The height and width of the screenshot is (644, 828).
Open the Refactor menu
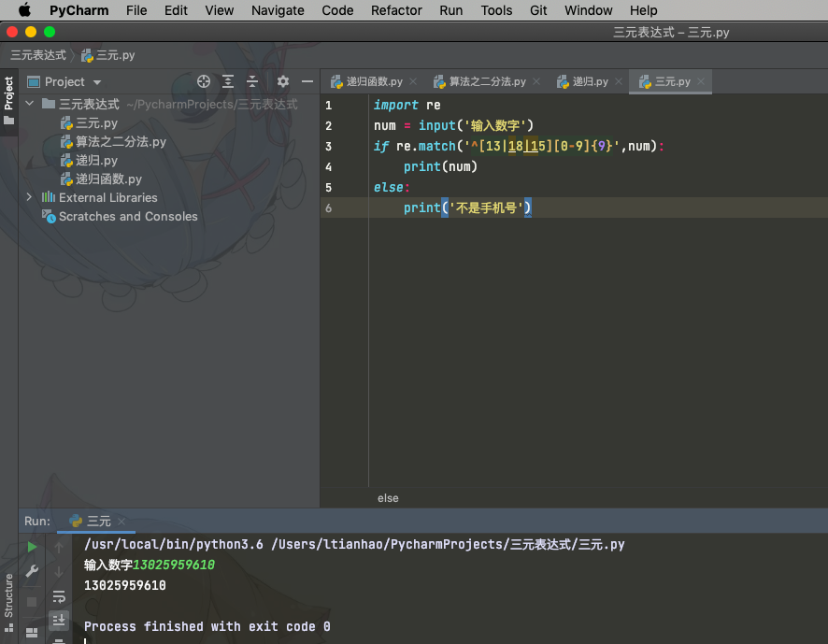click(396, 10)
